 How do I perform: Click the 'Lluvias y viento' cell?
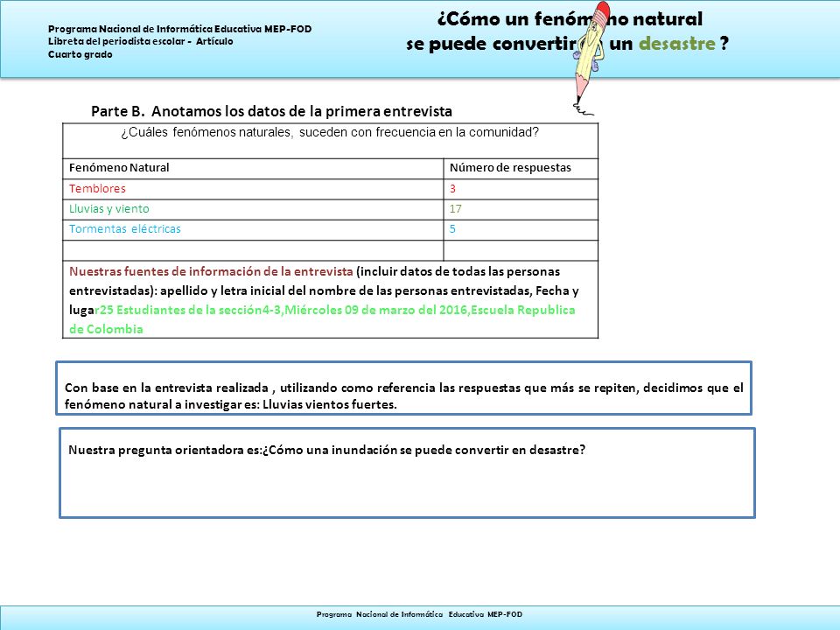pos(253,209)
